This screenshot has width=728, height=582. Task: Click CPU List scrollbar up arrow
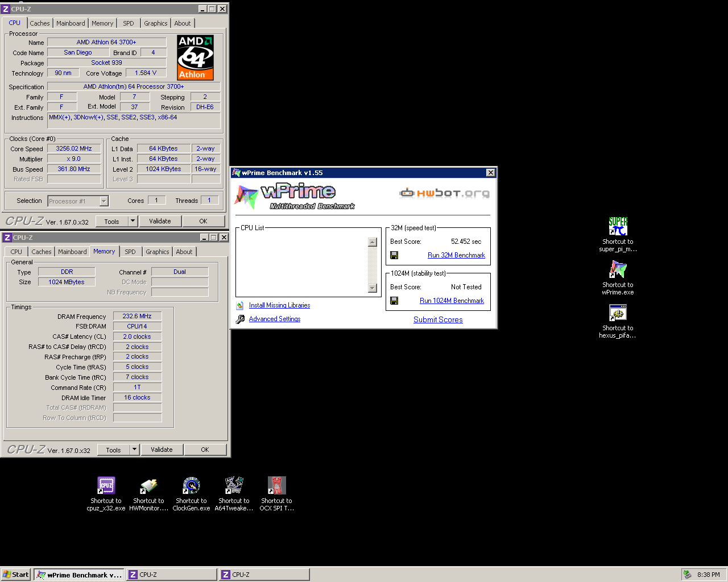click(x=373, y=242)
